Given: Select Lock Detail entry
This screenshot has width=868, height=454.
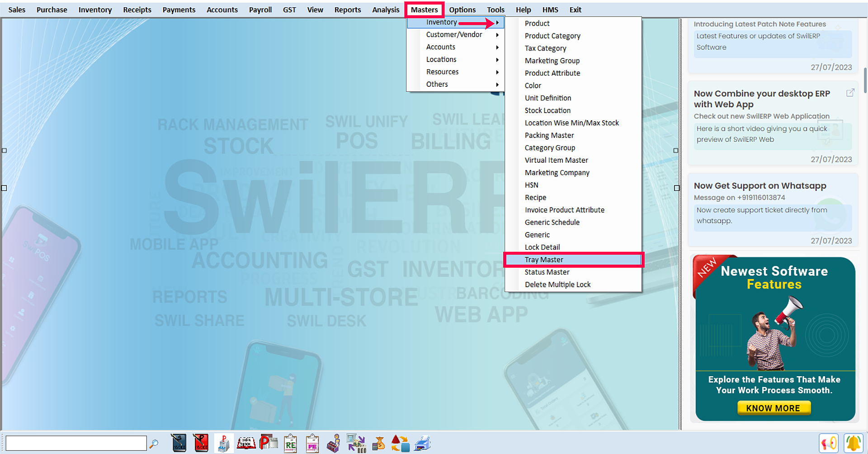Looking at the screenshot, I should [x=573, y=247].
